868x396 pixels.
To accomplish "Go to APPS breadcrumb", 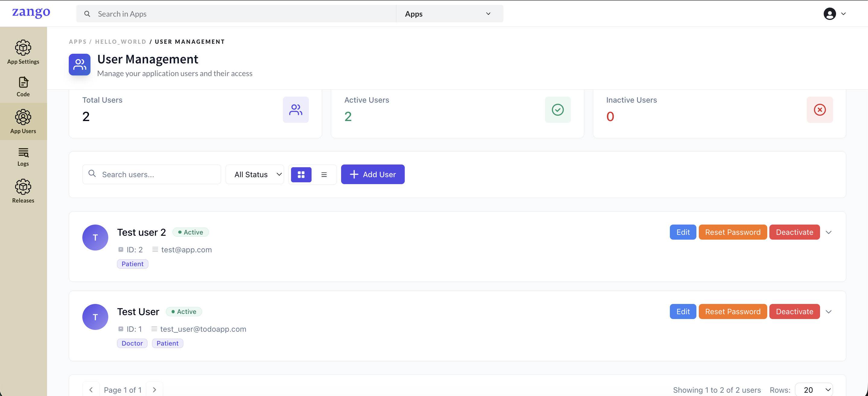I will [x=78, y=41].
